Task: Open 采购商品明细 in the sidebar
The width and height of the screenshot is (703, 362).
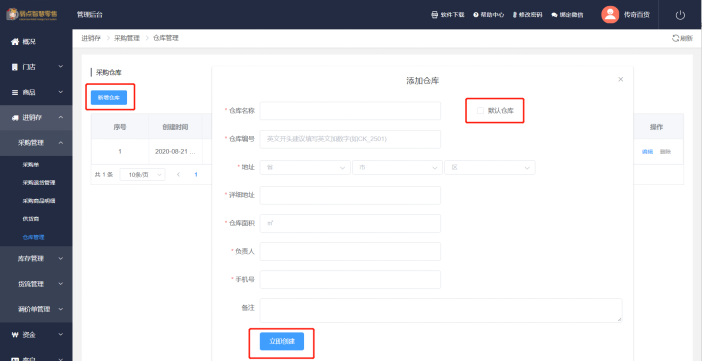Action: coord(39,201)
